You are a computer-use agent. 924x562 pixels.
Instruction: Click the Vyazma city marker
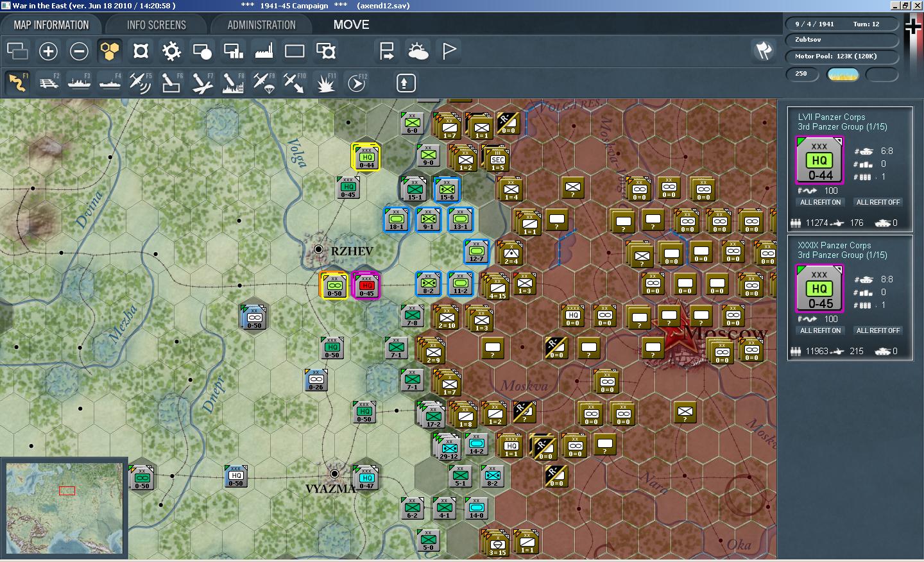pyautogui.click(x=334, y=474)
